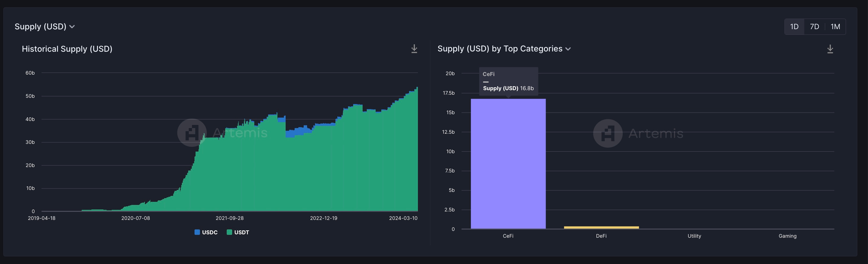Toggle the USDT series in legend

coord(238,232)
